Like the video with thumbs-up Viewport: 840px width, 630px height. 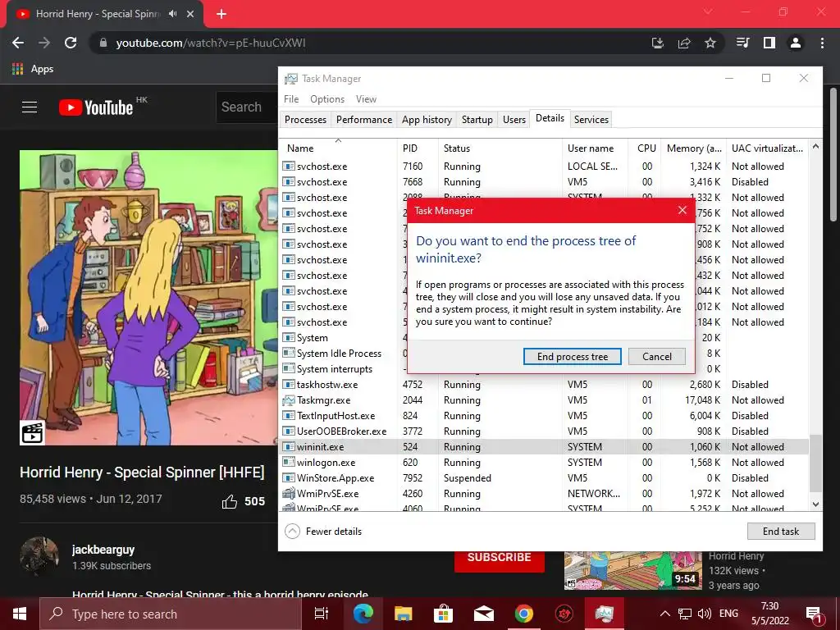coord(230,501)
